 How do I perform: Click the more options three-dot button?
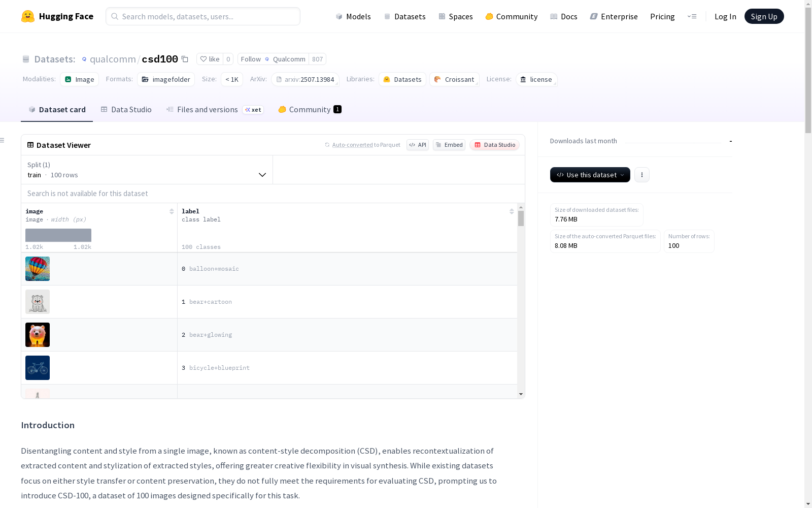(x=642, y=175)
